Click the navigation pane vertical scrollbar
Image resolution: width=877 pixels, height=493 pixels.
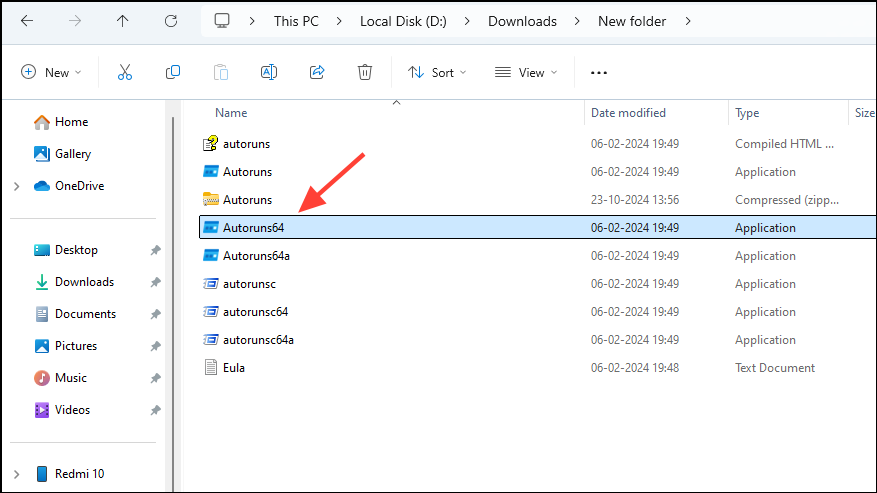click(173, 302)
